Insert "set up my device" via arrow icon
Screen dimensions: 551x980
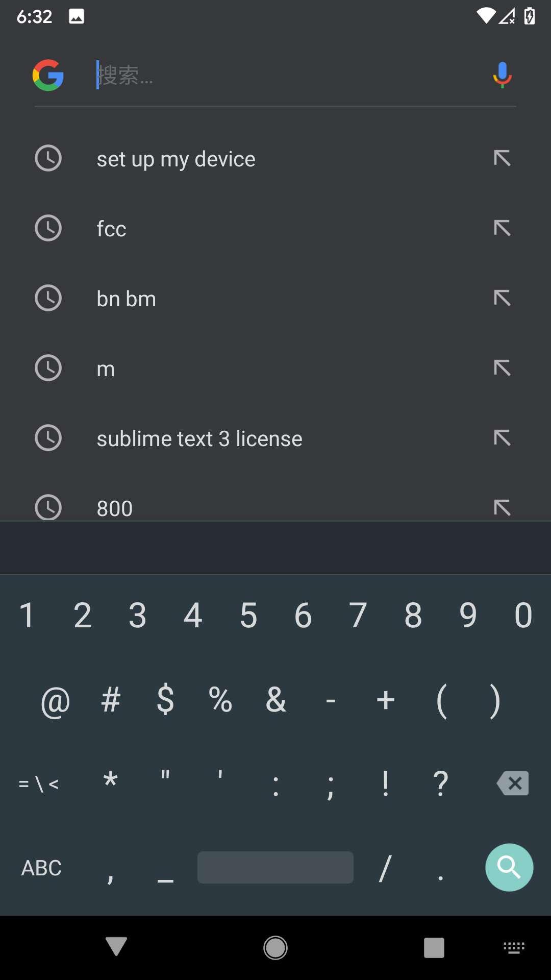(x=502, y=158)
